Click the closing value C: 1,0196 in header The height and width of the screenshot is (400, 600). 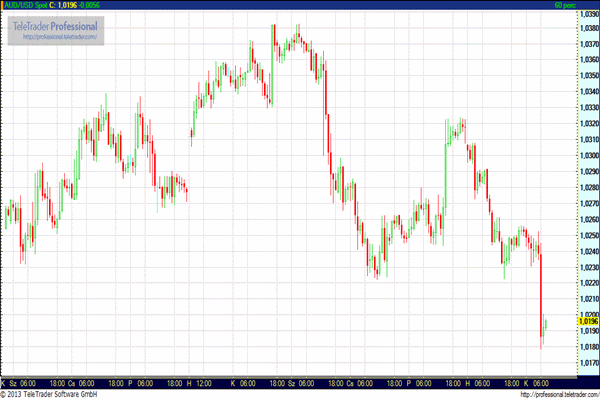(x=64, y=5)
